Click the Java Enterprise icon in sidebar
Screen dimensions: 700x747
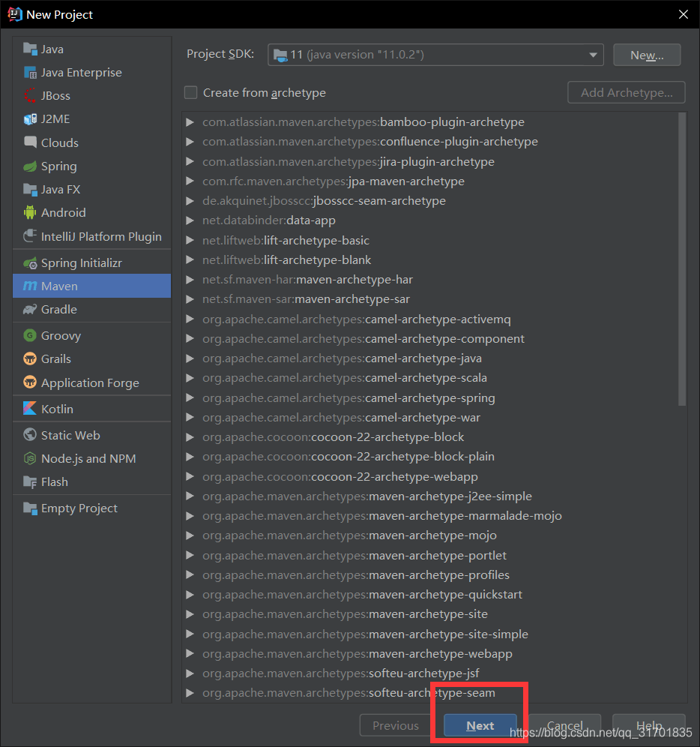(30, 73)
